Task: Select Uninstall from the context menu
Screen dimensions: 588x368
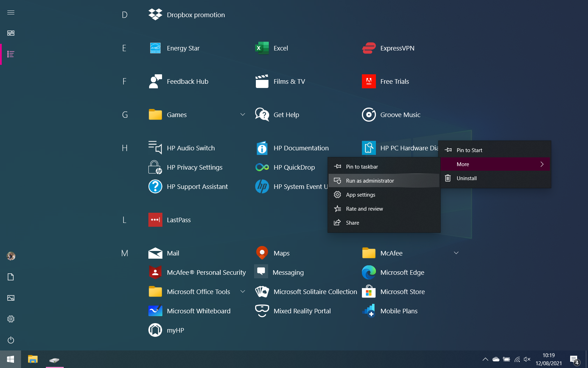Action: point(495,178)
